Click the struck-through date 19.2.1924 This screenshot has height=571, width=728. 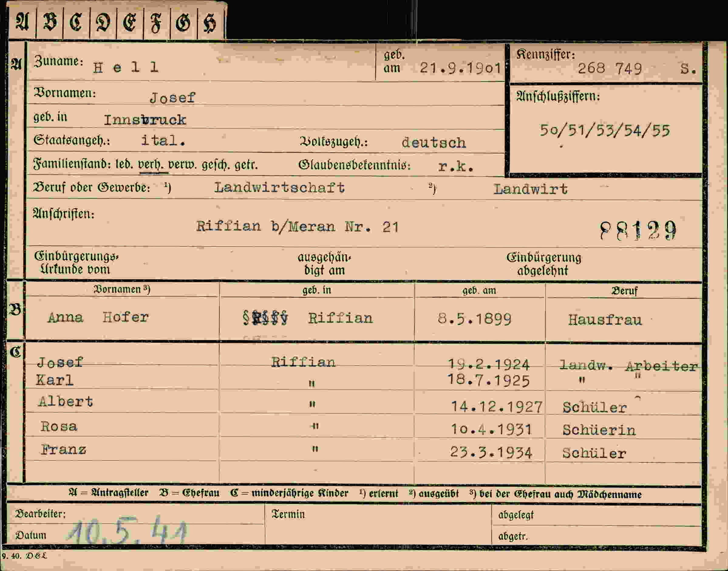[x=488, y=365]
